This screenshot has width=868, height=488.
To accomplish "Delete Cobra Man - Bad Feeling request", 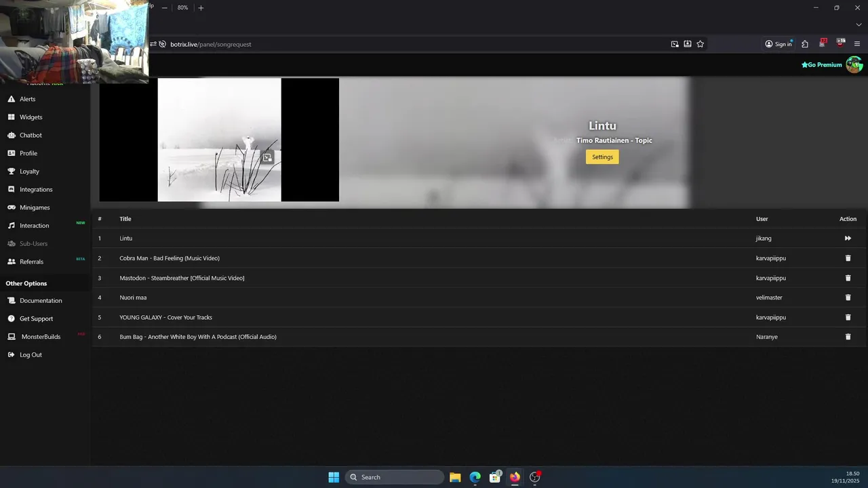I will (848, 258).
